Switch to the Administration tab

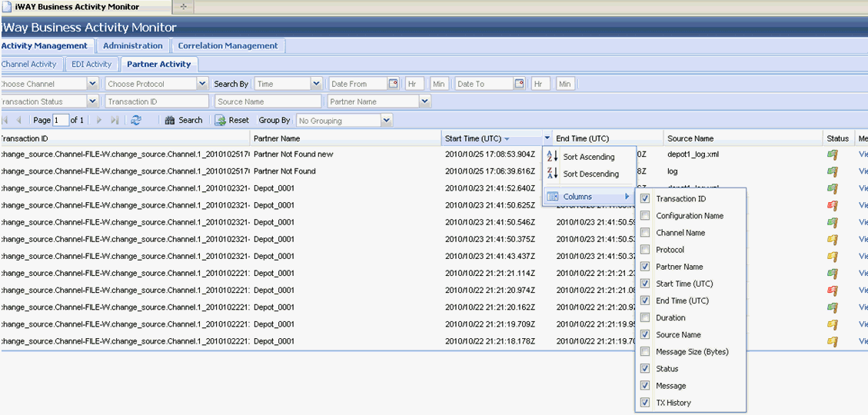coord(133,46)
